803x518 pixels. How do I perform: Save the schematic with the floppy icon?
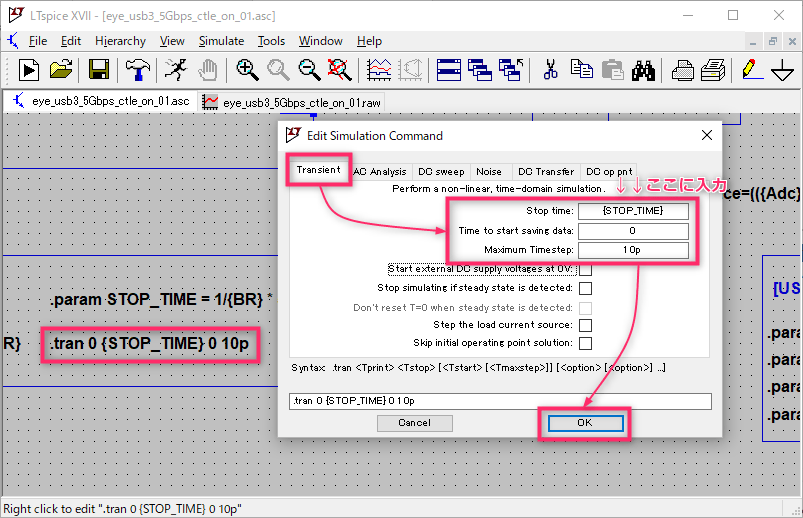click(x=99, y=70)
